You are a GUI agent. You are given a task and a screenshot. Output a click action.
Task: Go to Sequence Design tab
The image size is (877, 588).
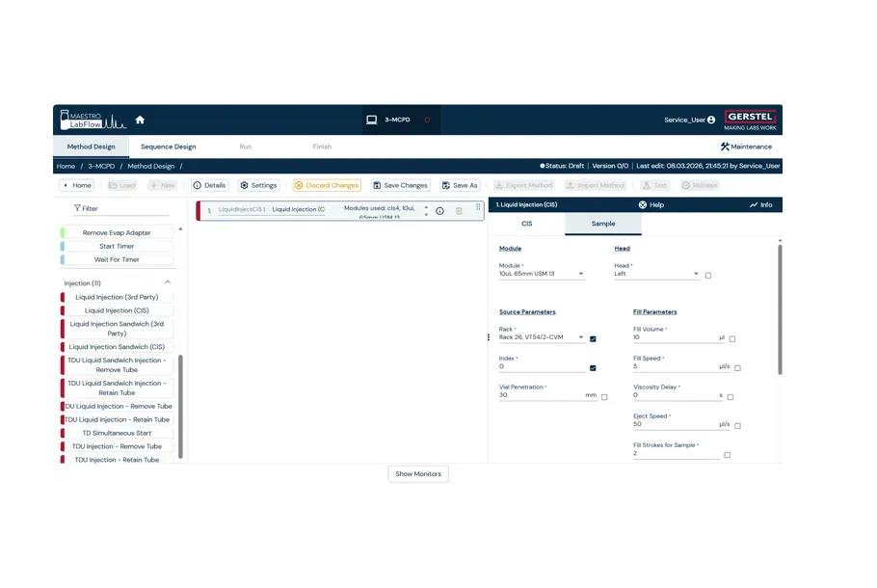click(x=168, y=147)
